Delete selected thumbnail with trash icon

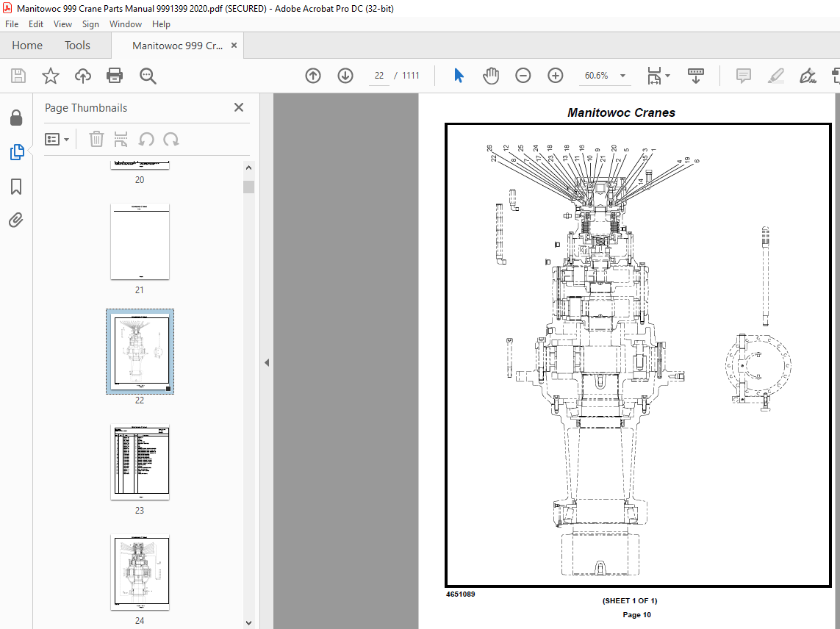(x=96, y=140)
